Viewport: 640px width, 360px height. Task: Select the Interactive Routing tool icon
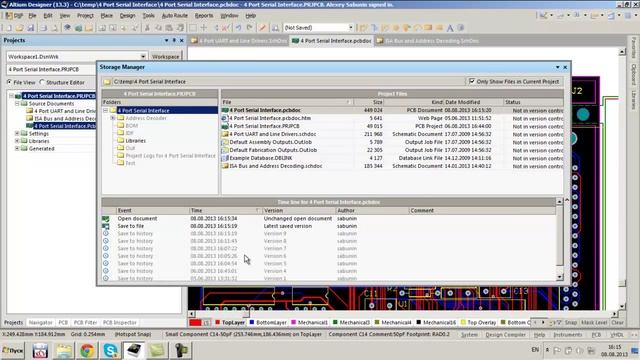(363, 28)
